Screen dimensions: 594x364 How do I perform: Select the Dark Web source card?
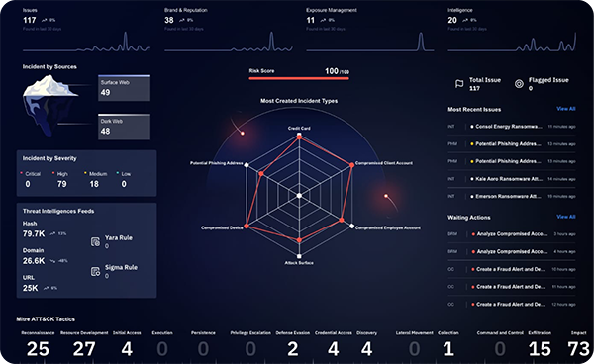(125, 127)
